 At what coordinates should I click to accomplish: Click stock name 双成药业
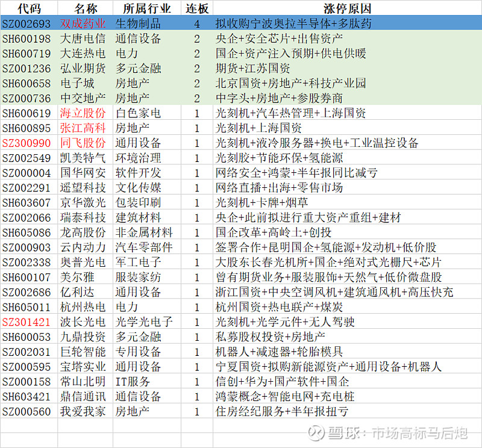[x=83, y=23]
